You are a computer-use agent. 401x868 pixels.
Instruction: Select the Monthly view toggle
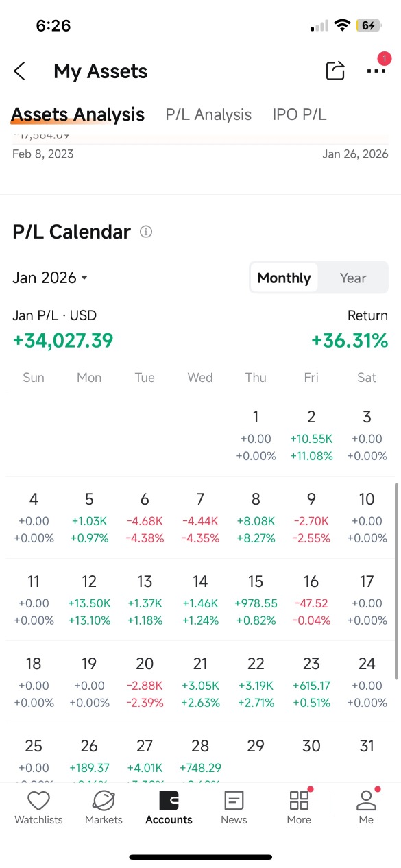point(284,278)
